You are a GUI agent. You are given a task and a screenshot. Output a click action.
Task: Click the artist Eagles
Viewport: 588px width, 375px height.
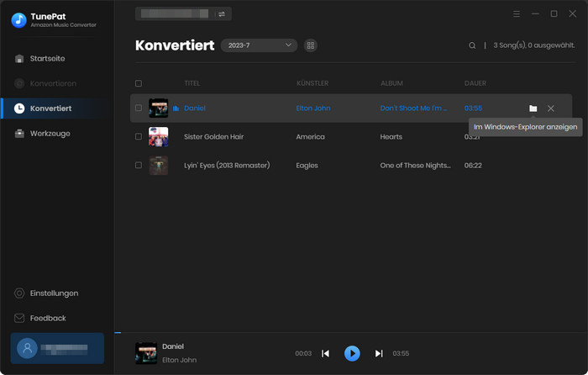pyautogui.click(x=307, y=166)
